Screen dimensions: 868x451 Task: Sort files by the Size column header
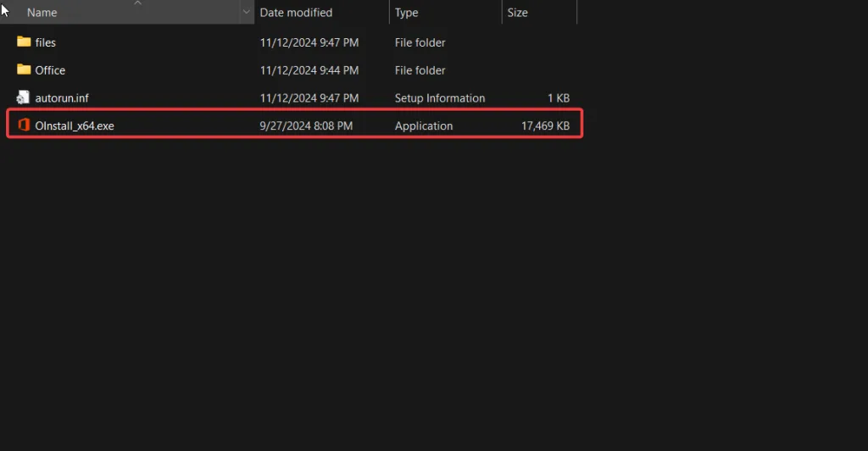click(x=517, y=13)
